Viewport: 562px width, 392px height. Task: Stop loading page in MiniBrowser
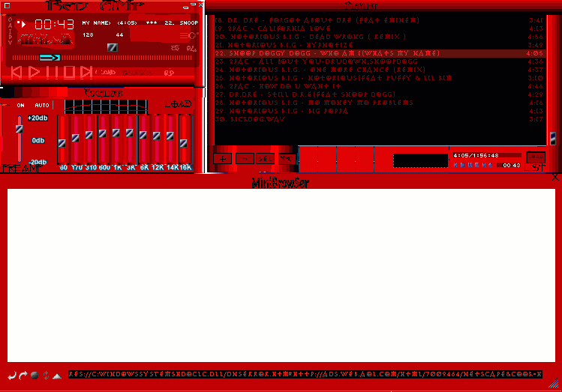tap(35, 376)
